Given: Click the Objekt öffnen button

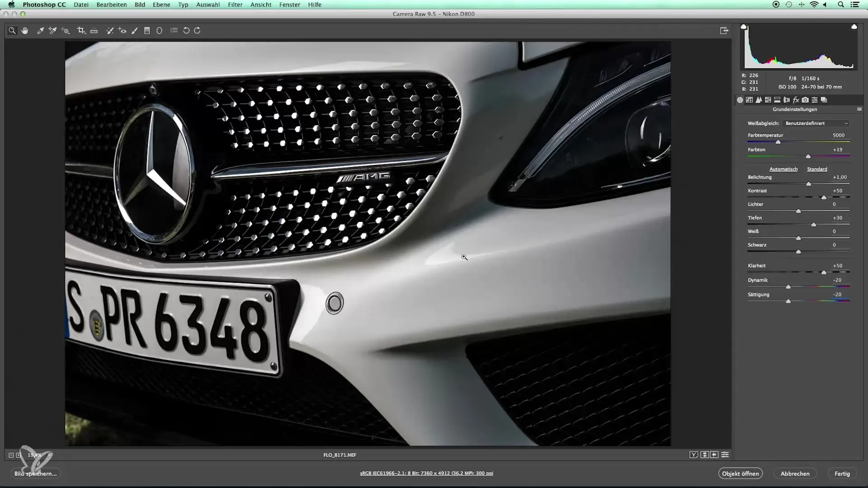Looking at the screenshot, I should point(740,474).
